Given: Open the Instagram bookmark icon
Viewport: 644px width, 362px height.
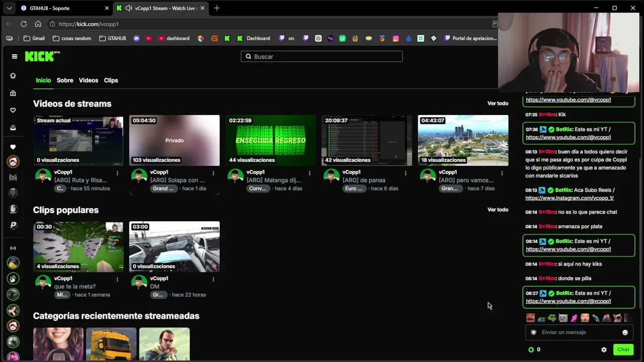Looking at the screenshot, I should [396, 38].
